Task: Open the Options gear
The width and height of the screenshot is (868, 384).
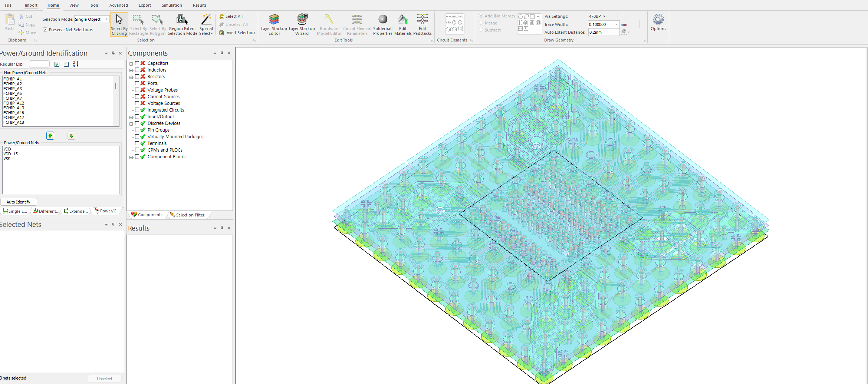Action: tap(658, 22)
